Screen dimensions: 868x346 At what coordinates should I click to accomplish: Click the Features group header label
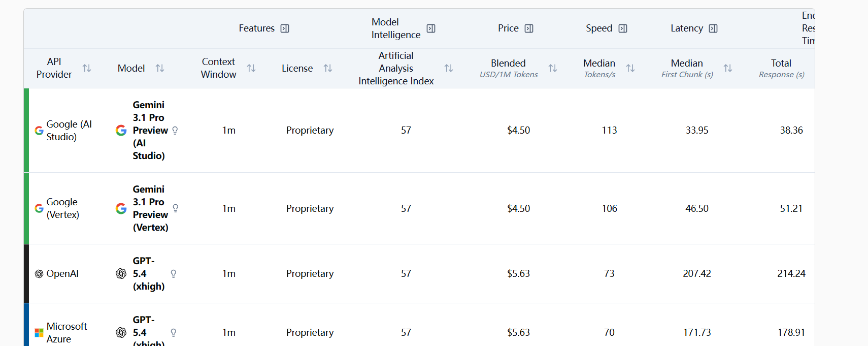coord(257,28)
